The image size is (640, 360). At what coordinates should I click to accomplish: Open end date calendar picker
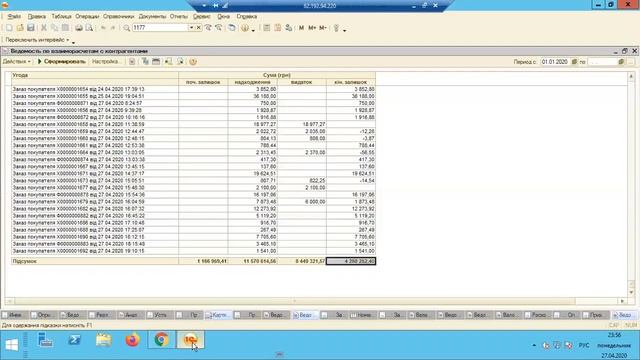point(621,62)
